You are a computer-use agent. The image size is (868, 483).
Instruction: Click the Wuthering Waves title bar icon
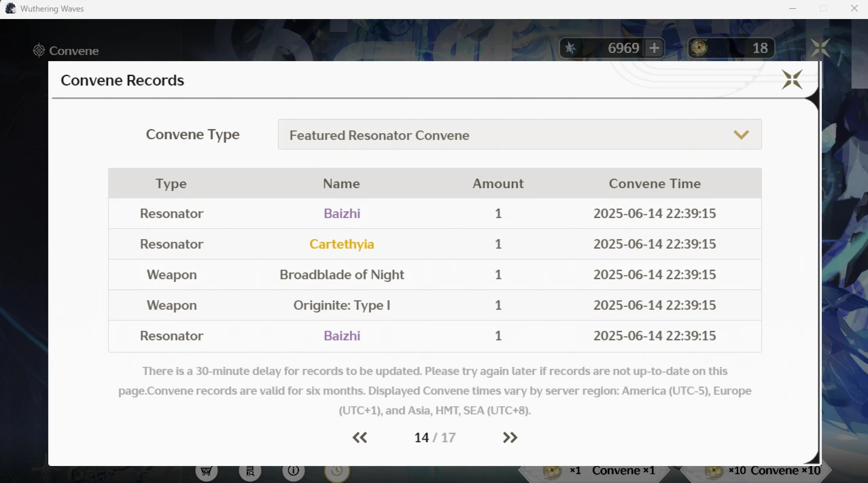click(x=10, y=9)
